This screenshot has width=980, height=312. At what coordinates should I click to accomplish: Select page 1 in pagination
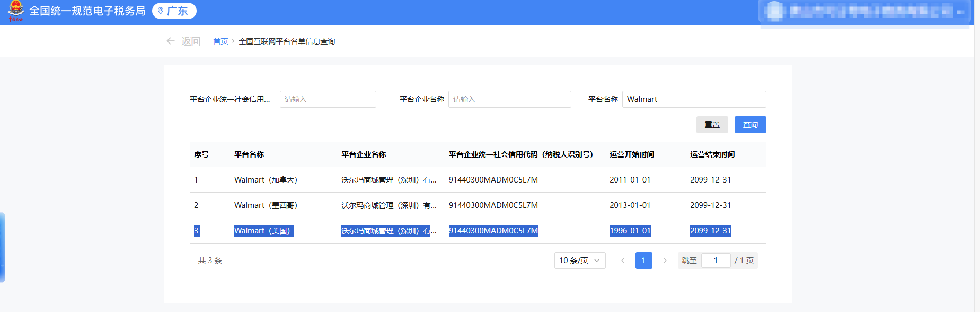pyautogui.click(x=643, y=261)
